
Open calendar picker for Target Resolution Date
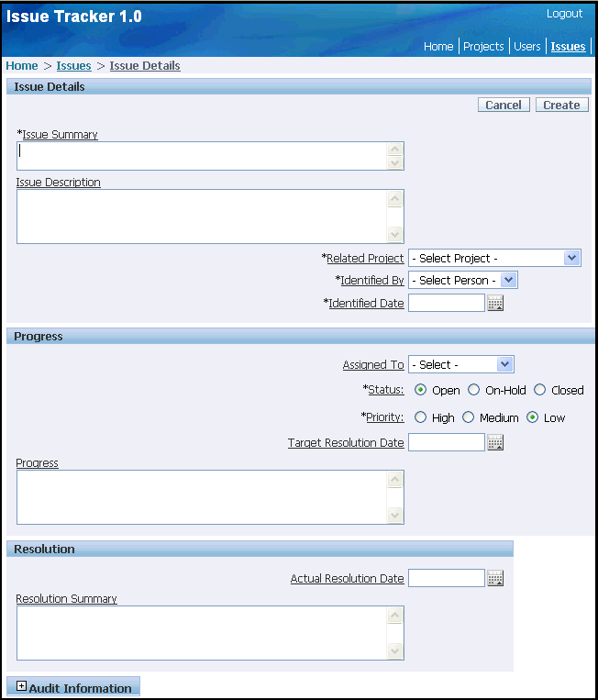point(495,443)
